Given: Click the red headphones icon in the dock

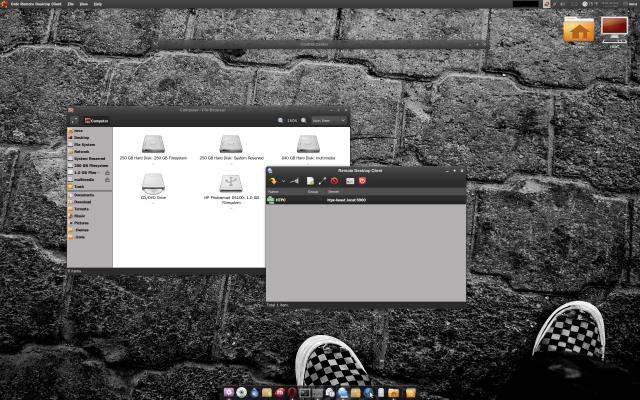Looking at the screenshot, I should pyautogui.click(x=292, y=393).
